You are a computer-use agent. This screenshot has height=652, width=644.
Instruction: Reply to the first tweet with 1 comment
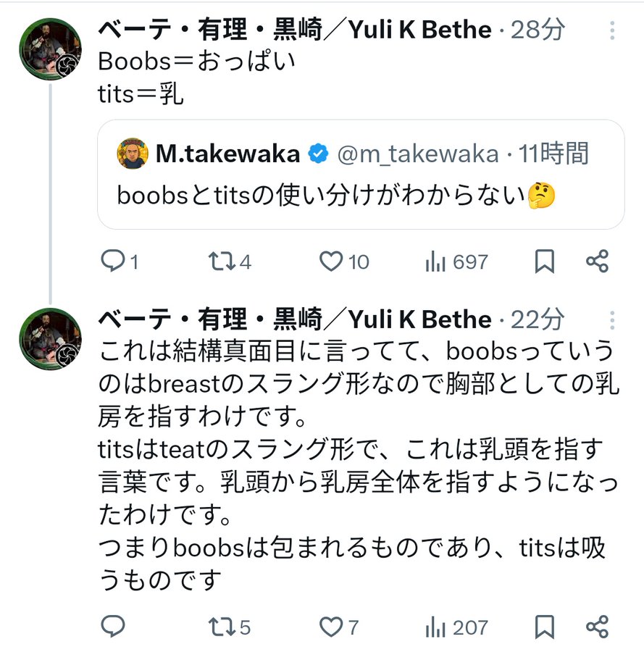[112, 262]
